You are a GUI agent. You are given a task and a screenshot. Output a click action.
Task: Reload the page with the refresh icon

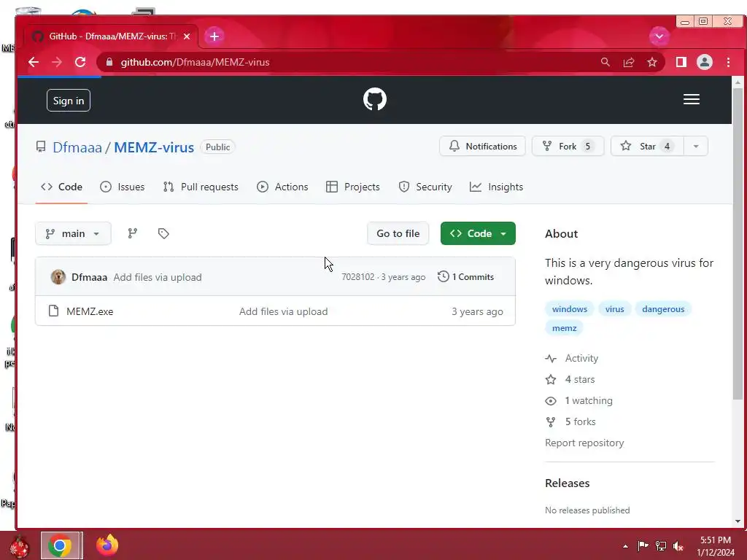[80, 63]
